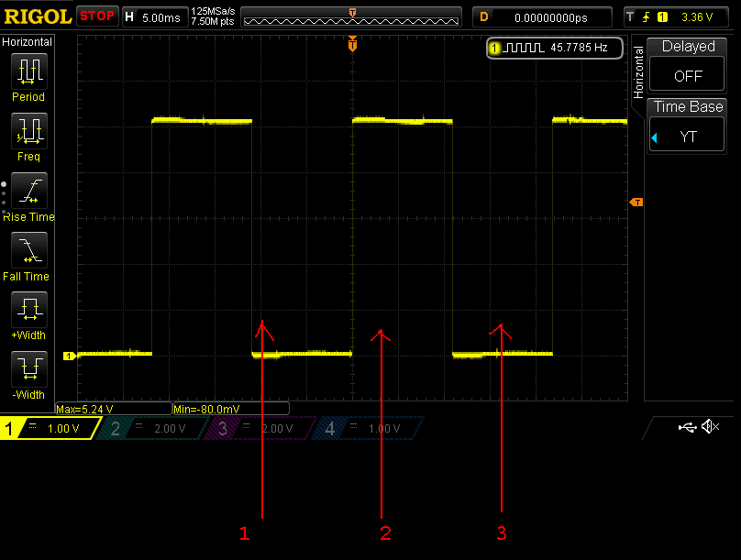Image resolution: width=741 pixels, height=560 pixels.
Task: Select the Period measurement icon
Action: 28,71
